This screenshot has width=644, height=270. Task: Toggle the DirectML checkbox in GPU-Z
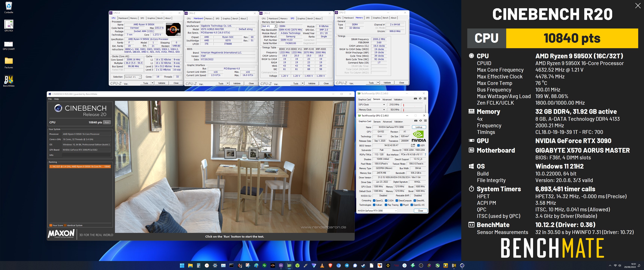[x=415, y=201]
